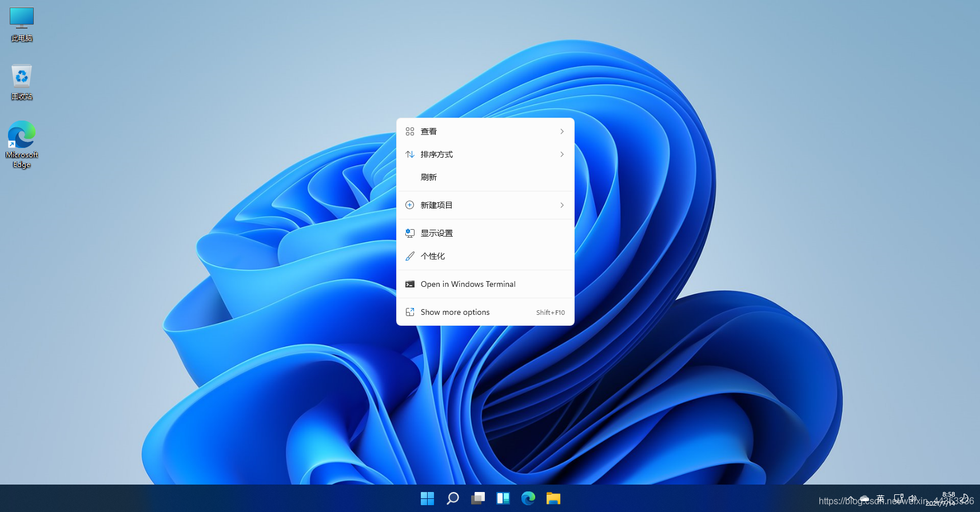Click the Shift+F10 shortcut text
The width and height of the screenshot is (980, 512).
[x=551, y=313]
